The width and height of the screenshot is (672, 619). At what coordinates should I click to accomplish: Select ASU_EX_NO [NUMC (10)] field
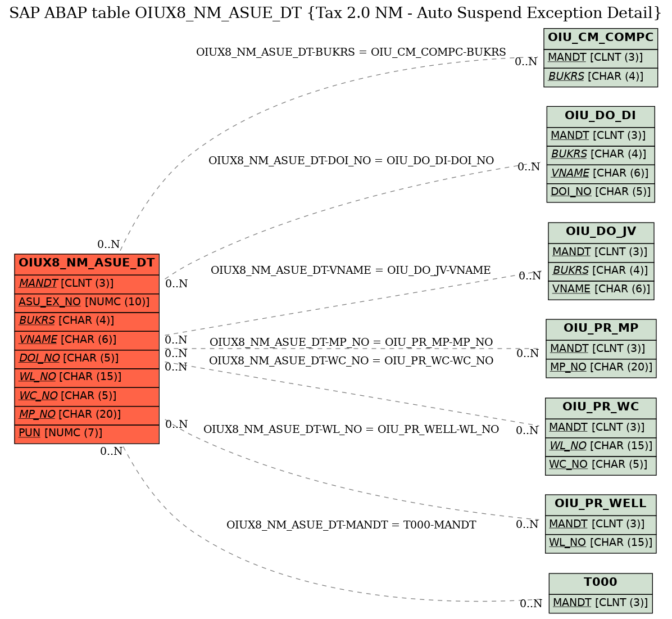(x=87, y=302)
